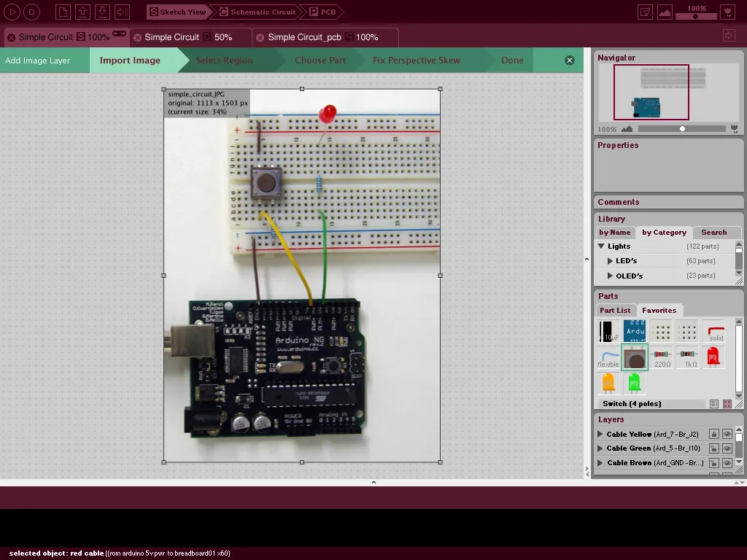Create a new document with the page icon
Screen dimensions: 747x560
pyautogui.click(x=63, y=12)
